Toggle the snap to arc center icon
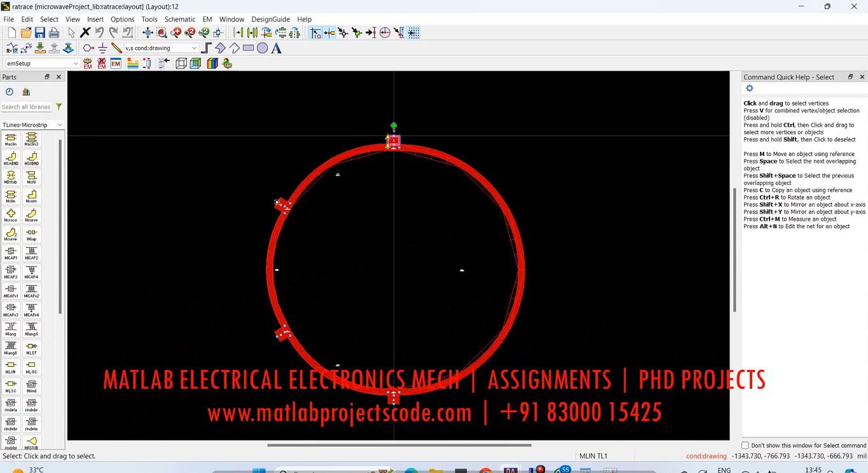The image size is (868, 473). coord(385,33)
